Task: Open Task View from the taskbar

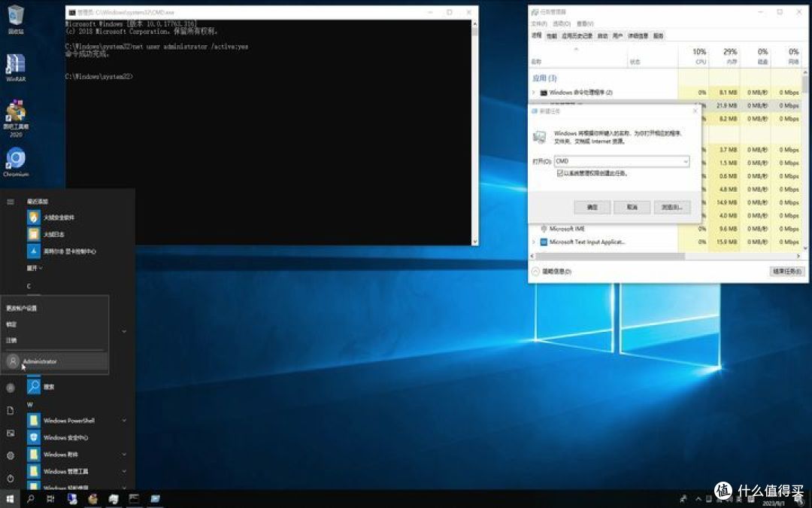Action: (x=50, y=499)
